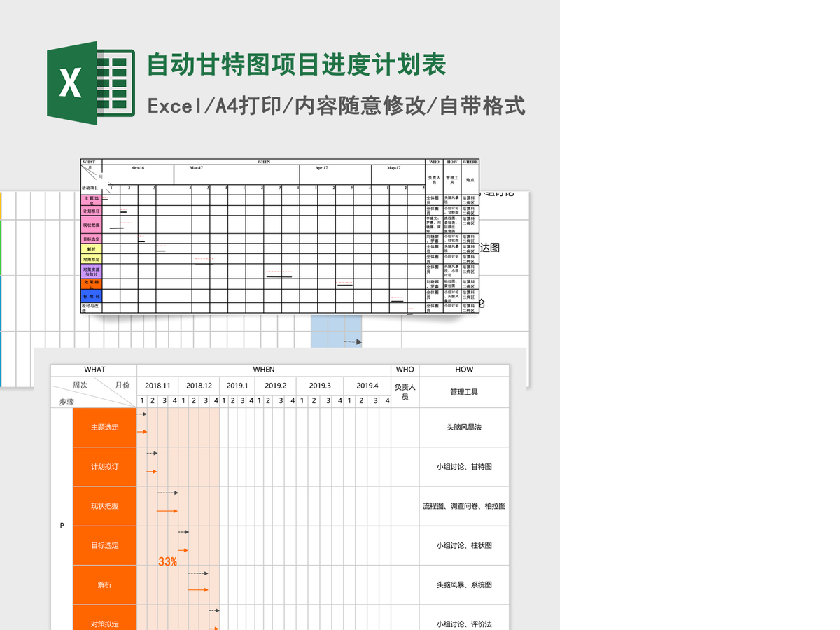This screenshot has width=840, height=630.
Task: Click the 管理工具 header in lower table
Action: tap(464, 392)
